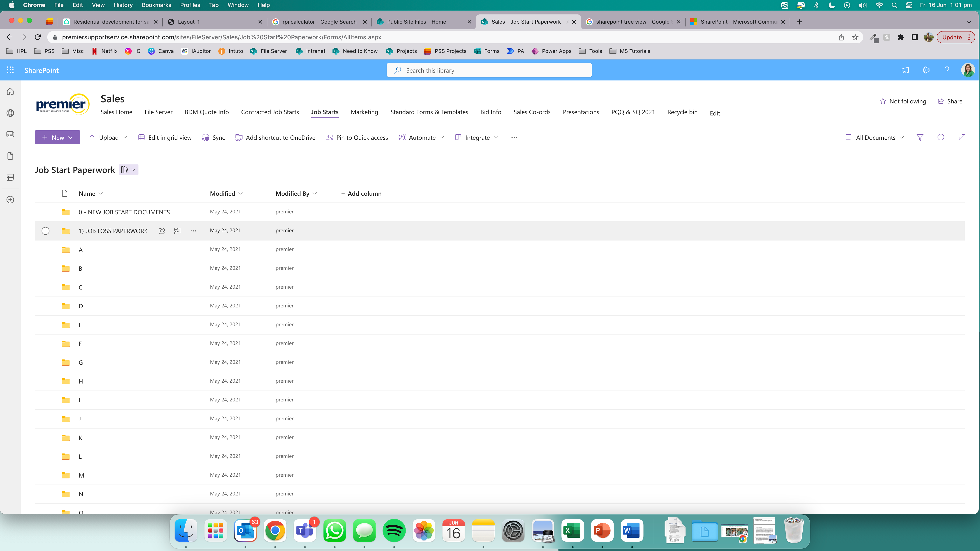Open the Bookmarks menu in Chrome
Image resolution: width=980 pixels, height=551 pixels.
click(156, 5)
